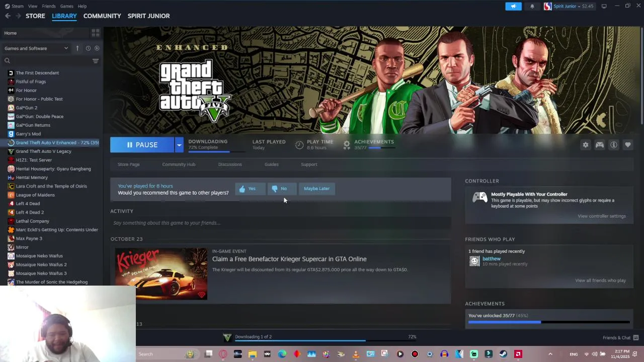Switch to Big Picture mode icon

point(604,6)
